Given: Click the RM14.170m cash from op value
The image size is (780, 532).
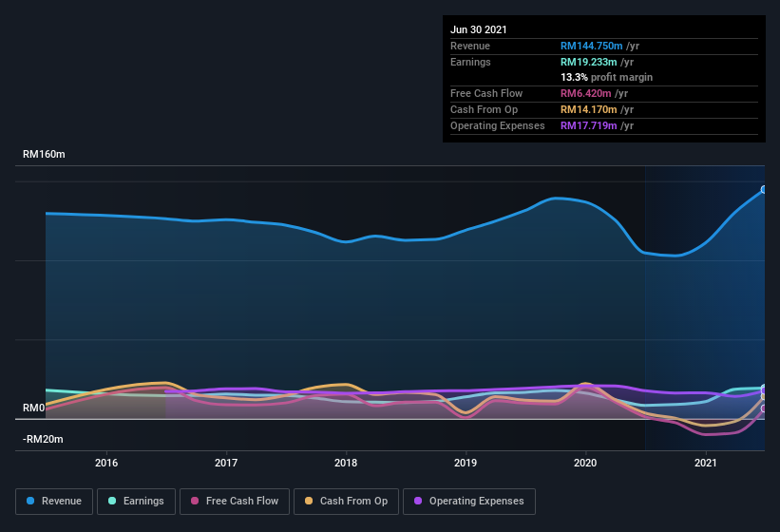Looking at the screenshot, I should (x=588, y=109).
